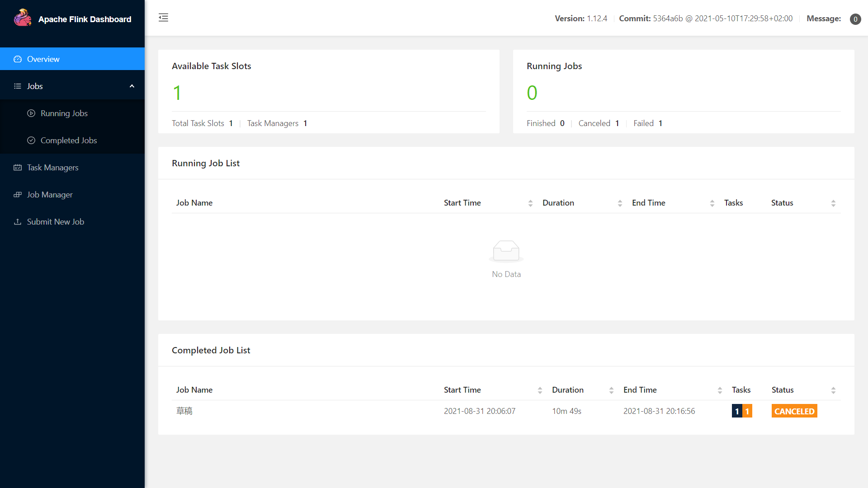The image size is (868, 488).
Task: Open Task Managers section
Action: click(52, 168)
